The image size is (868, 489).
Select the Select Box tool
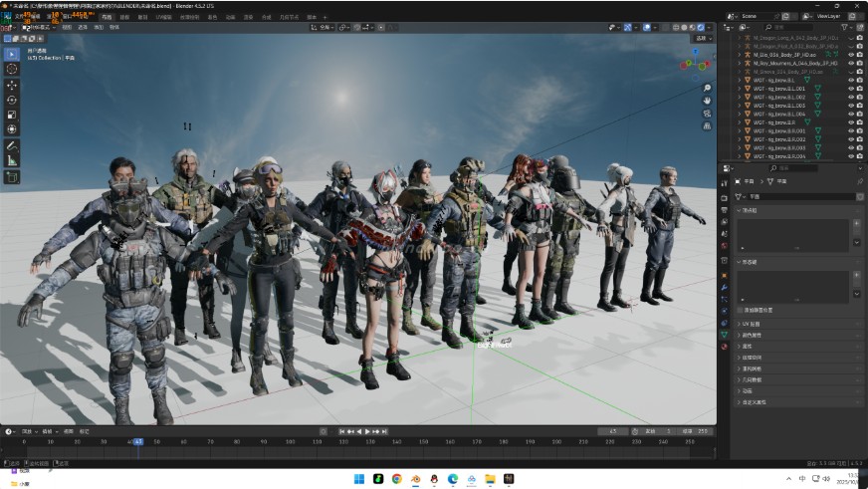coord(12,54)
